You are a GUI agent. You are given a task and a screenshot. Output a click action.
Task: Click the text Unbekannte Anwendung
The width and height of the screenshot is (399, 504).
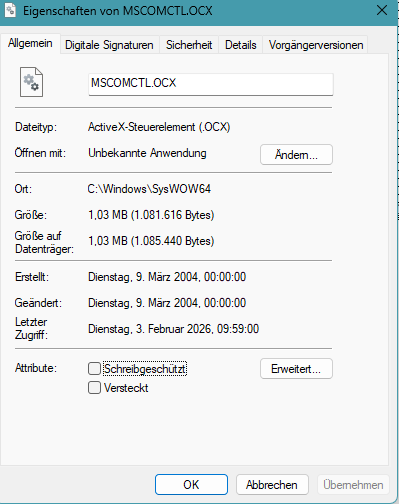click(x=147, y=153)
